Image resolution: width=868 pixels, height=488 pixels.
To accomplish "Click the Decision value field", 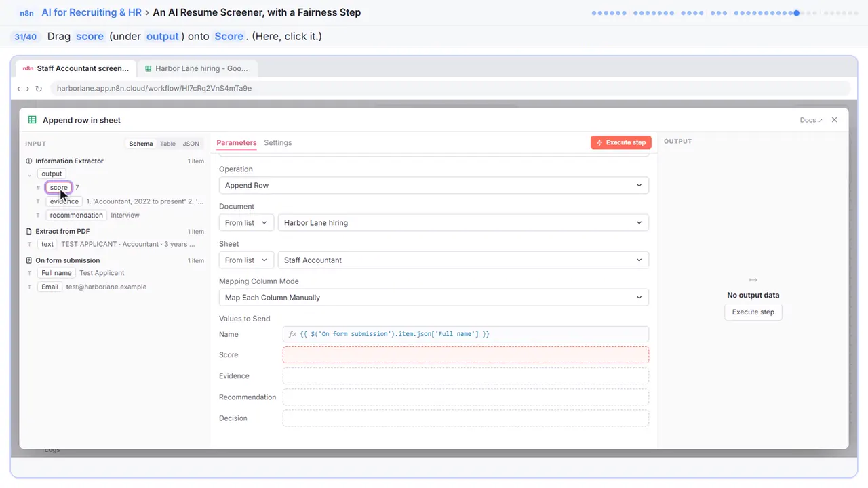I will [466, 418].
